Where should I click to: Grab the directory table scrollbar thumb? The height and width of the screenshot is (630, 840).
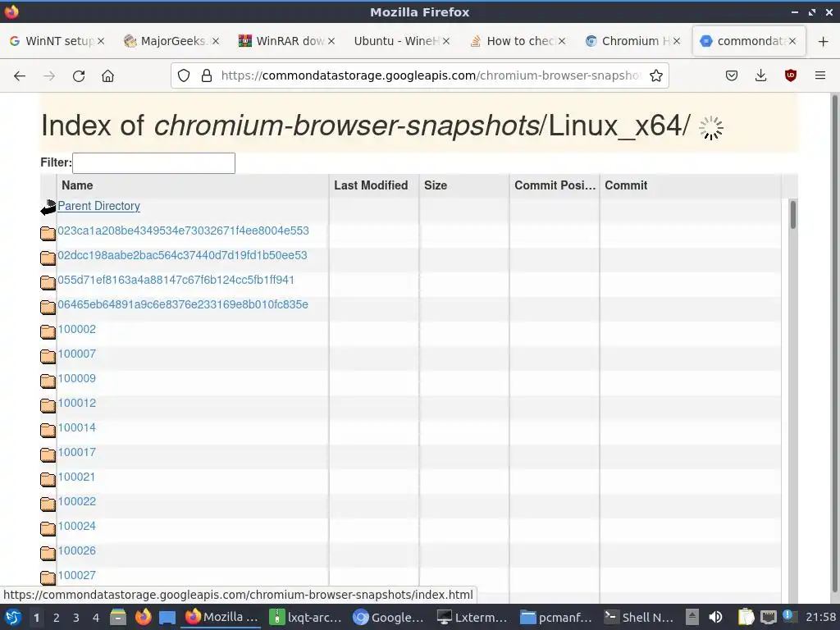[x=793, y=214]
